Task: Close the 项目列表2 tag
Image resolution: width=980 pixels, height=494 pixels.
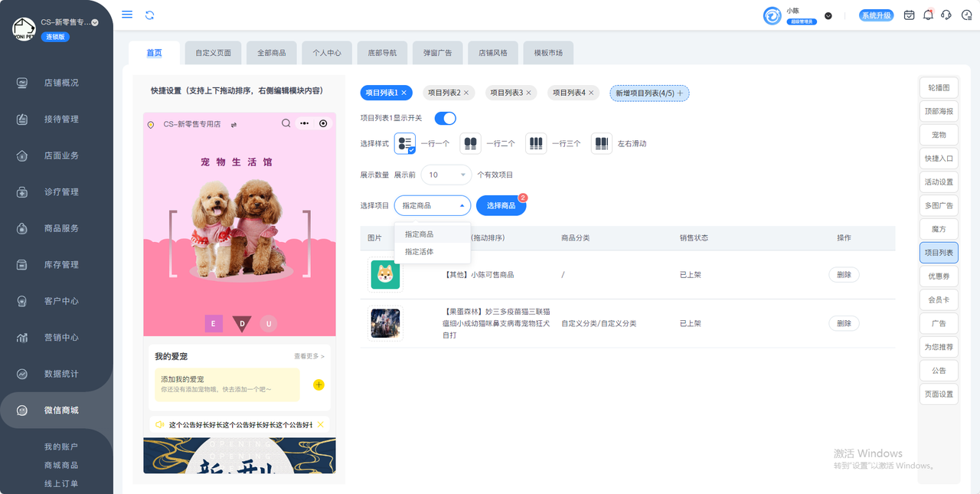Action: click(x=466, y=93)
